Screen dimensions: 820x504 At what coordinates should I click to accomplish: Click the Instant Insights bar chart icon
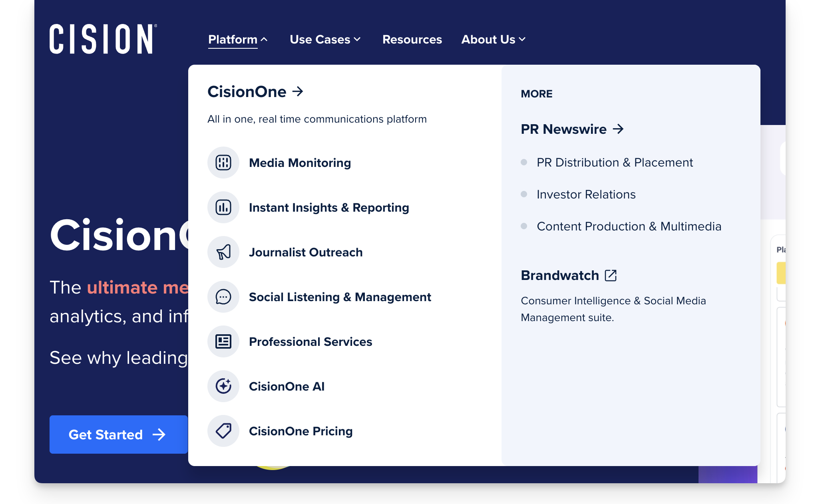(223, 207)
